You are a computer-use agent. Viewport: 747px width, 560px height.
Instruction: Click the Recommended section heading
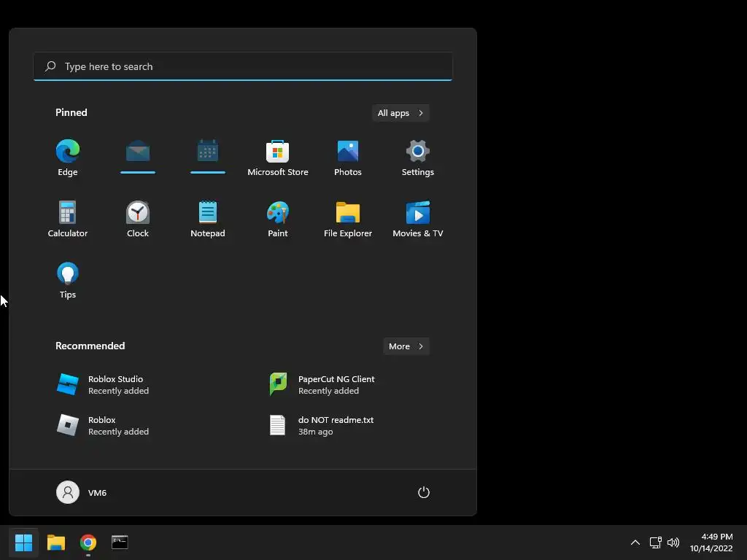(90, 346)
